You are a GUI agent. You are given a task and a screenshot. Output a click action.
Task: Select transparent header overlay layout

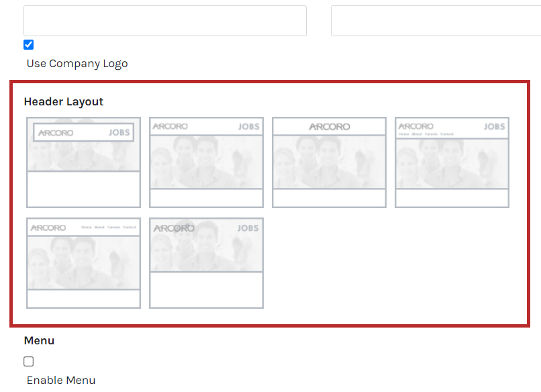click(x=206, y=263)
